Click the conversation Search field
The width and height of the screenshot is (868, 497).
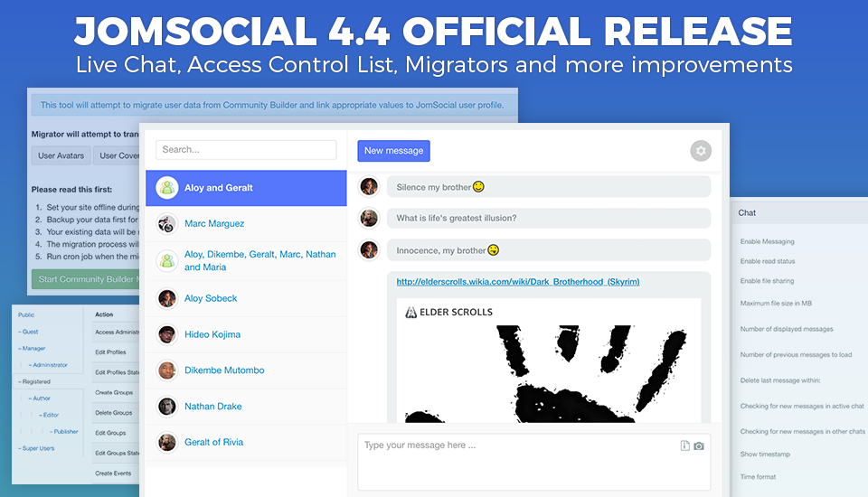click(x=246, y=149)
